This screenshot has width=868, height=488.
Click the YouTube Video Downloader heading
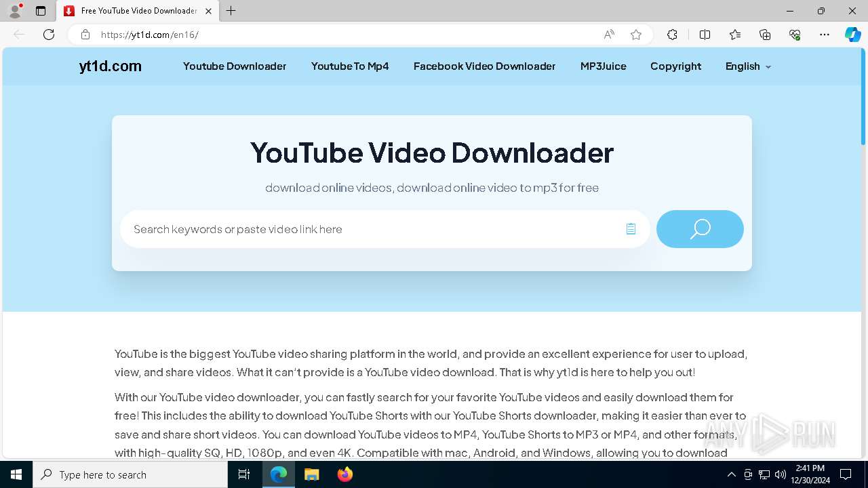(x=432, y=152)
